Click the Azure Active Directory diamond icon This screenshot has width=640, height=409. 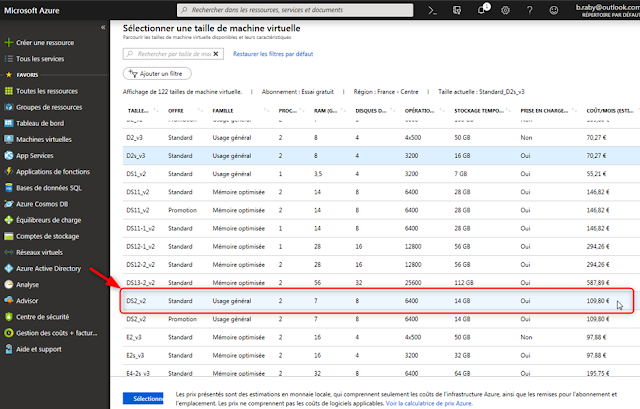click(x=9, y=268)
